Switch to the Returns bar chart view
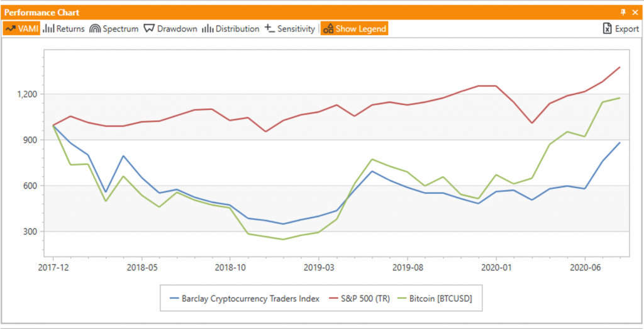Image resolution: width=644 pixels, height=329 pixels. [64, 29]
